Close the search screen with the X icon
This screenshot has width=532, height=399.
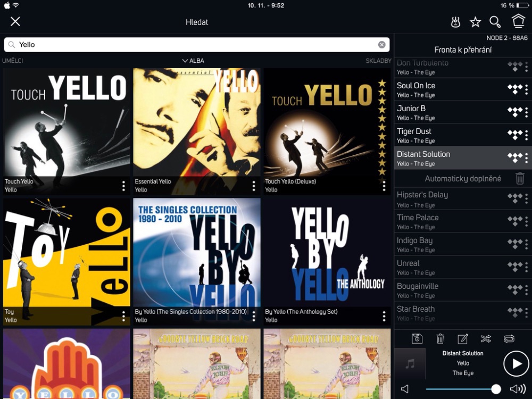[15, 21]
